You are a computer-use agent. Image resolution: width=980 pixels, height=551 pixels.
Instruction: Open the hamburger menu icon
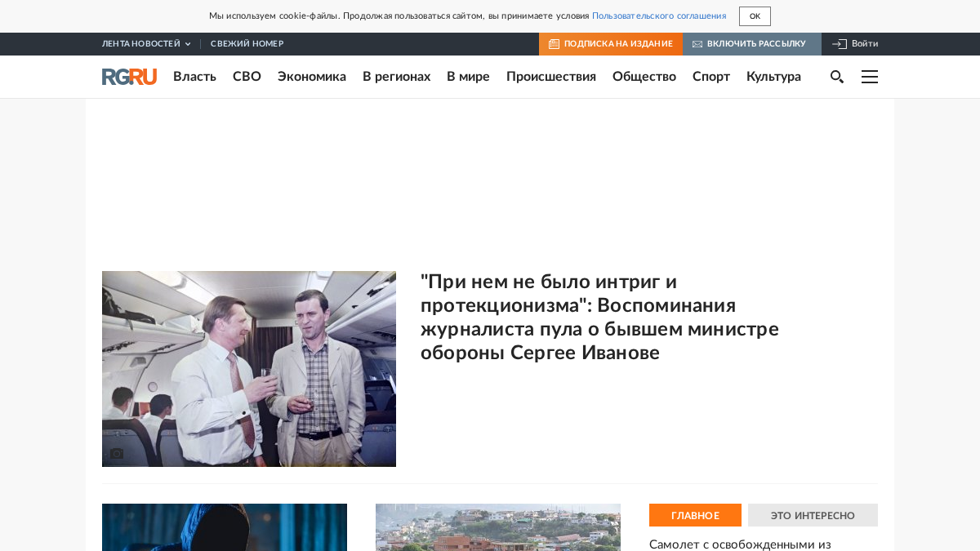tap(870, 77)
